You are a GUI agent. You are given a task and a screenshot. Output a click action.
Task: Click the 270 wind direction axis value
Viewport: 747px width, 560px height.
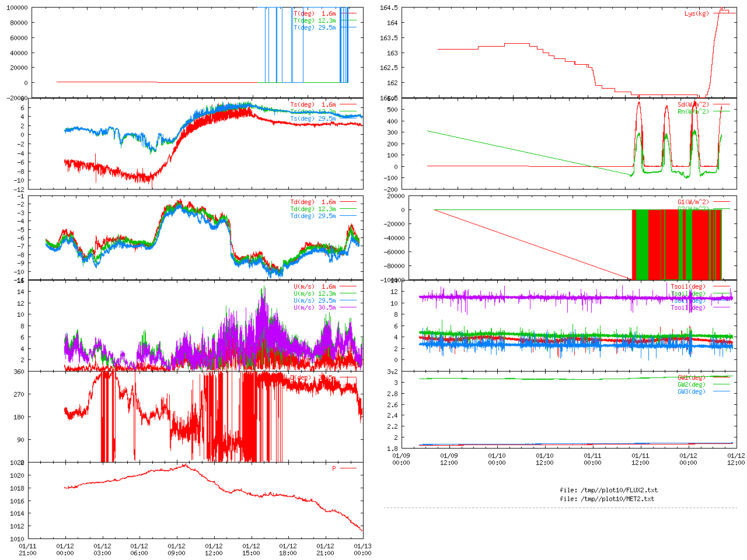(19, 394)
